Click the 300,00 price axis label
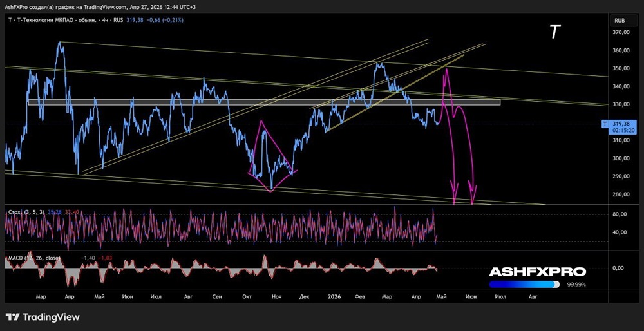The width and height of the screenshot is (644, 331). coord(621,158)
